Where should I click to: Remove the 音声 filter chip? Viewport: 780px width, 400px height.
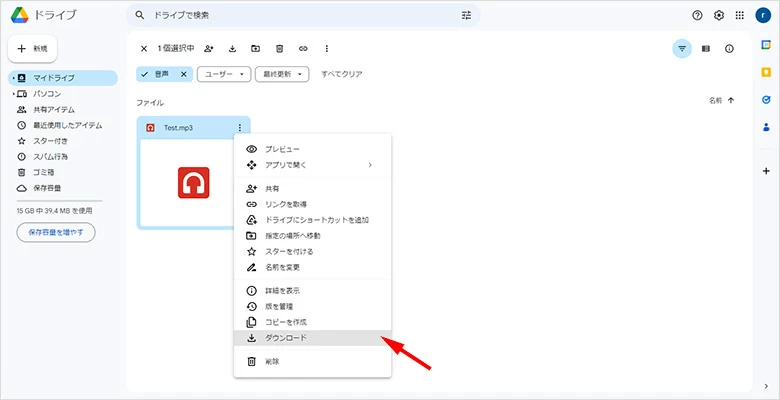(x=183, y=74)
